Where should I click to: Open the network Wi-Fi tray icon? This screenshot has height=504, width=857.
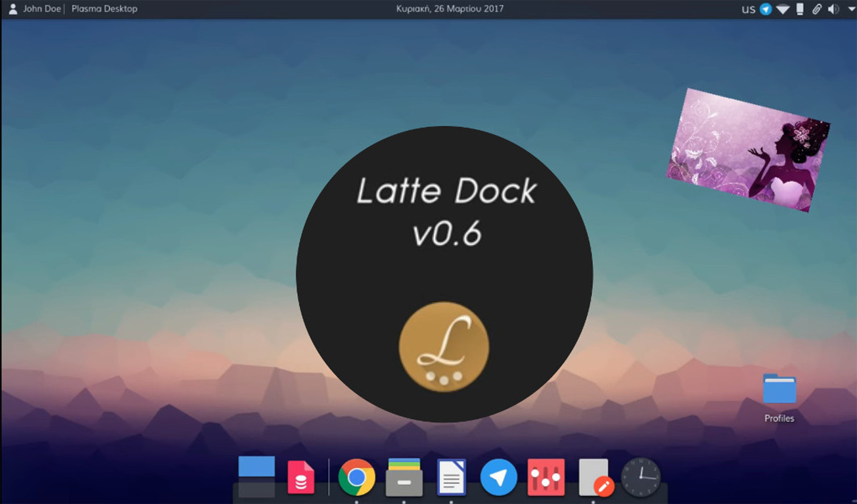click(783, 9)
